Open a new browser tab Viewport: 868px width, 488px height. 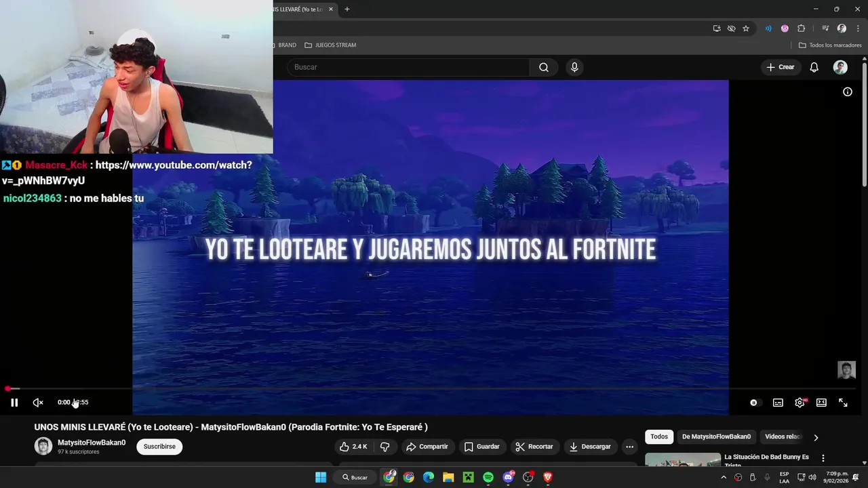pyautogui.click(x=347, y=9)
